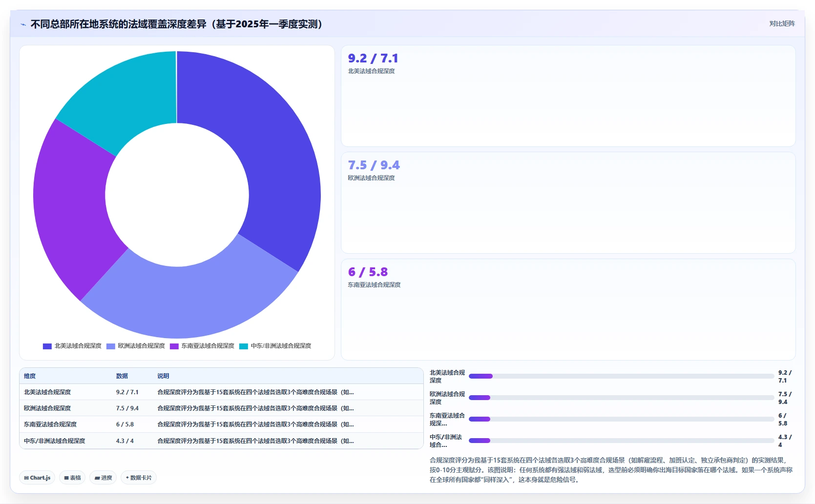Click the Chart.js pill tag
Screen dimensions: 815x504
pyautogui.click(x=37, y=478)
